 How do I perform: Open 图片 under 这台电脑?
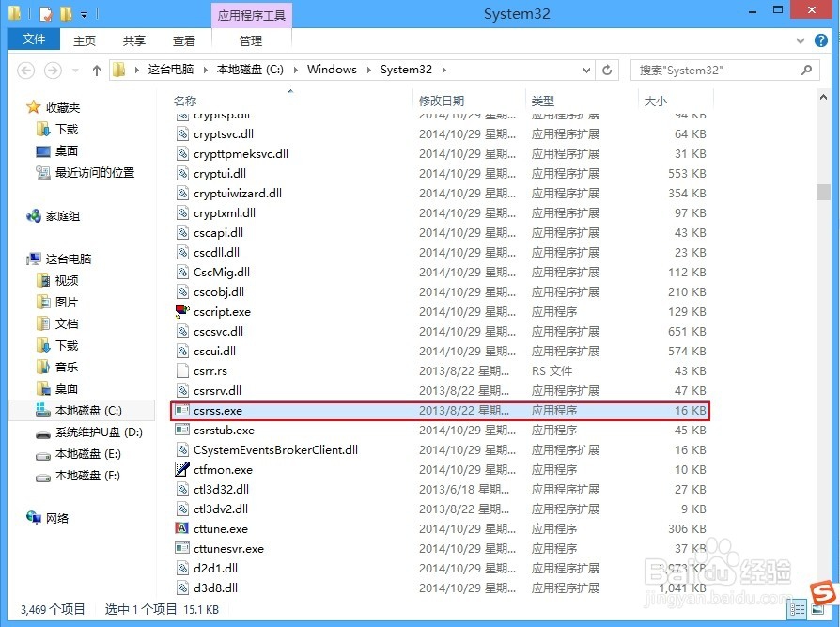pos(67,303)
